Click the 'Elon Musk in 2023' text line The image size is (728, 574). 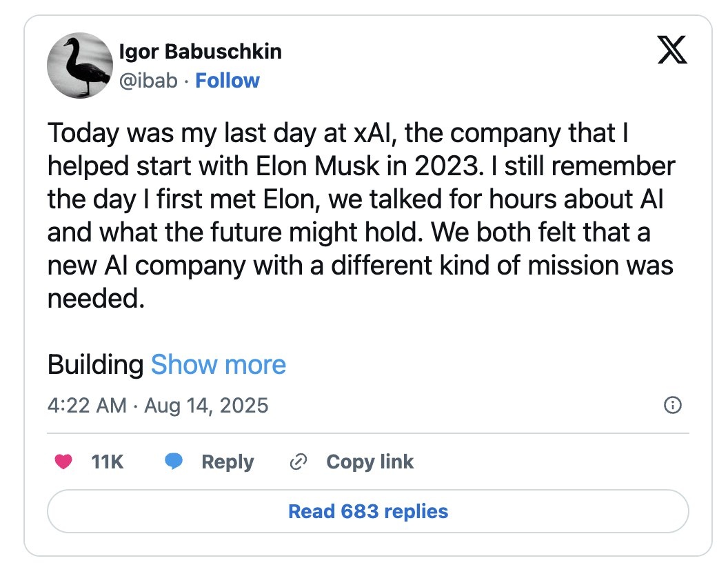point(360,166)
